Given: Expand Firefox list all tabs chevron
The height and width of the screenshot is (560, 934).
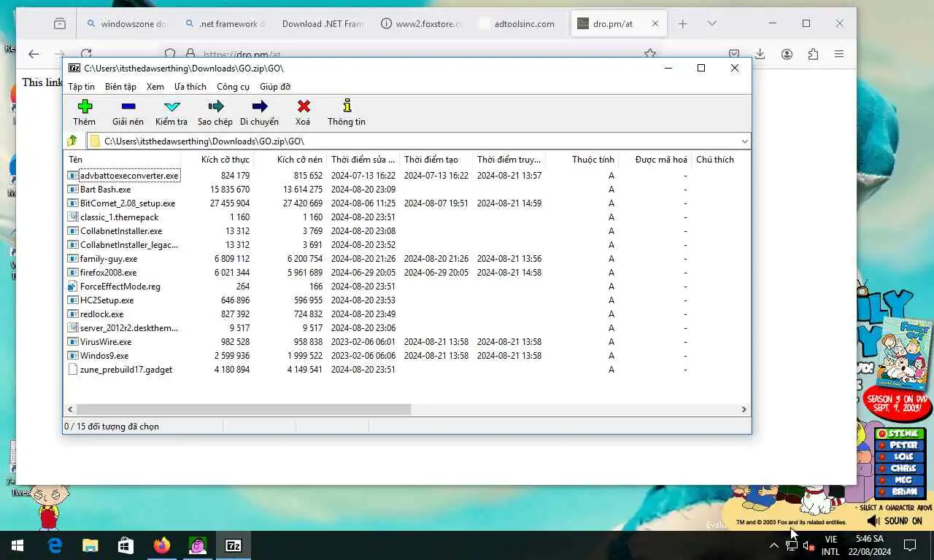Looking at the screenshot, I should tap(712, 23).
